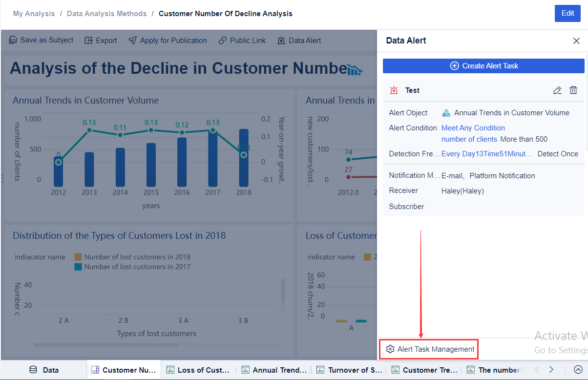
Task: Edit the Test alert with the pencil icon
Action: (557, 90)
